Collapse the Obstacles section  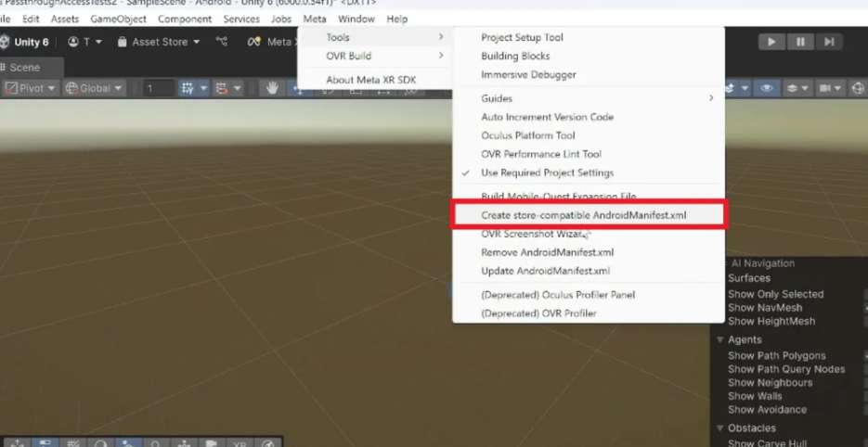[720, 428]
